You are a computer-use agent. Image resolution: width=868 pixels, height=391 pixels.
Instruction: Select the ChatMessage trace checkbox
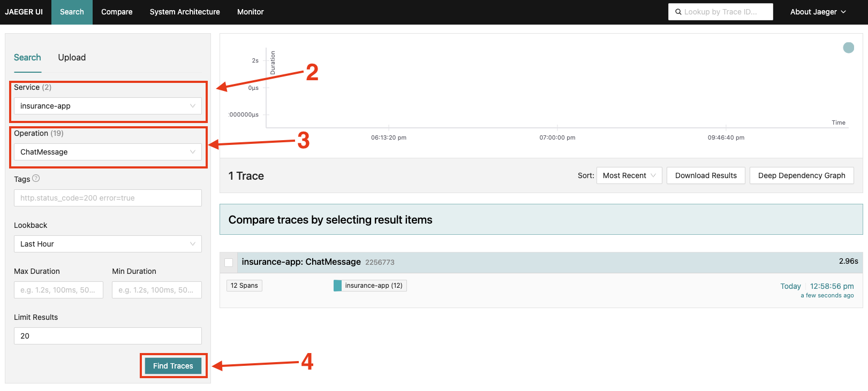pyautogui.click(x=229, y=263)
